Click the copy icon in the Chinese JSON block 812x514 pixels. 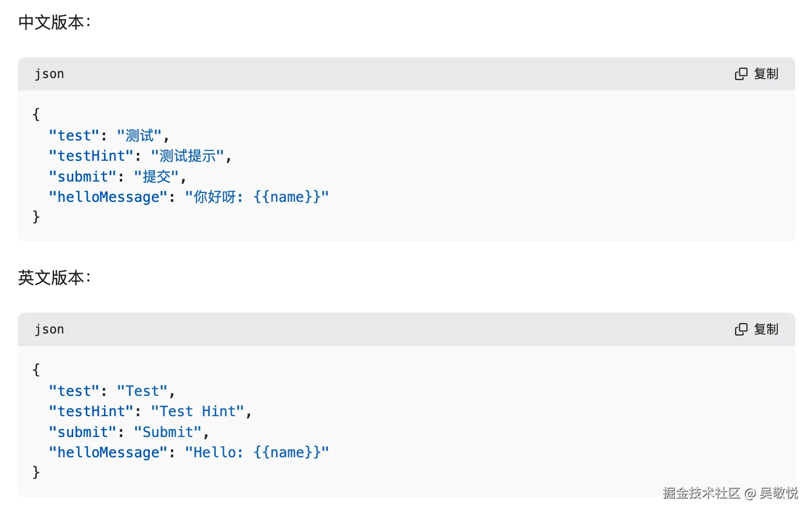(741, 74)
